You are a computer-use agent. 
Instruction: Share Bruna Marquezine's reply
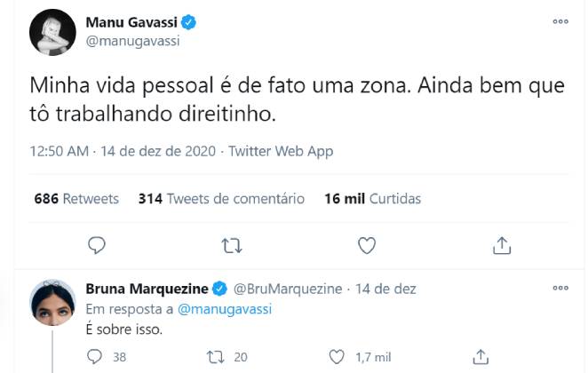481,356
